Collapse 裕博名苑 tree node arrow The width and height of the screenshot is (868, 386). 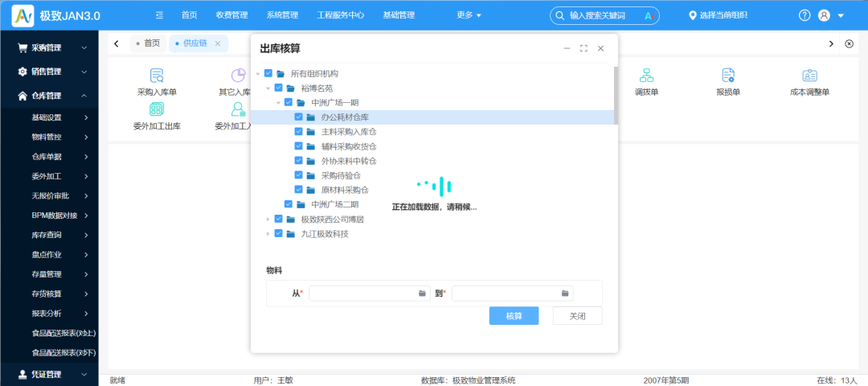click(268, 88)
